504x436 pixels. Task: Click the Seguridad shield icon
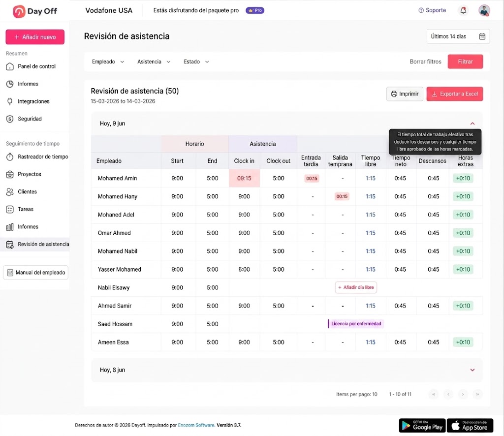point(10,119)
